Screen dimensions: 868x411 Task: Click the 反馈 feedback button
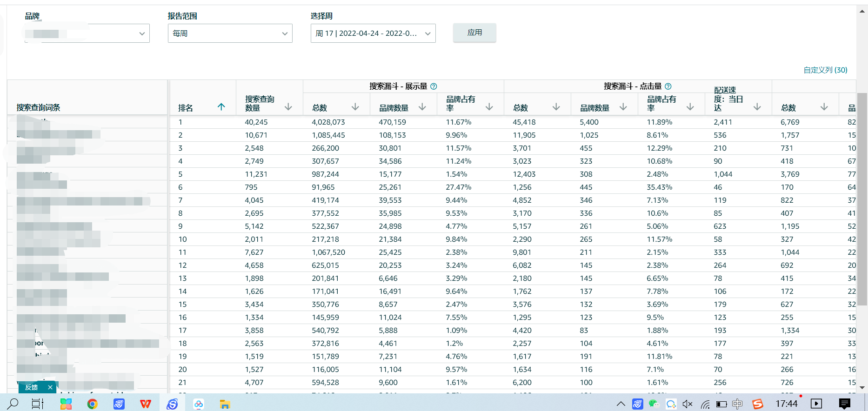click(x=32, y=387)
